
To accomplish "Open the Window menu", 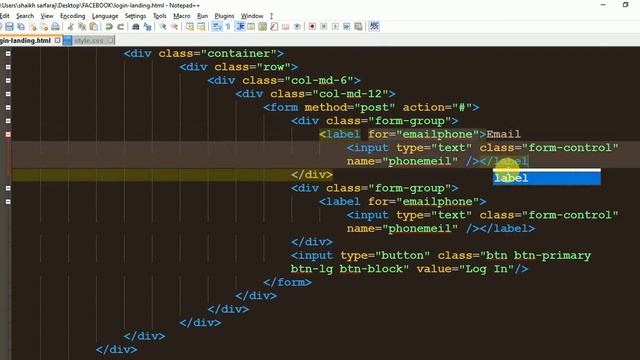I will (252, 16).
